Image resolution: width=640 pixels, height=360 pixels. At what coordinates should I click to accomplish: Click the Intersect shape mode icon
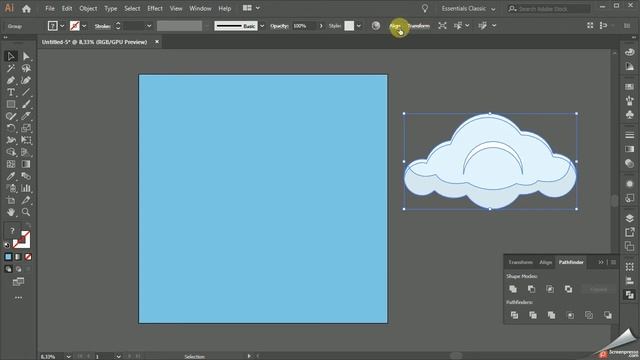[x=550, y=289]
